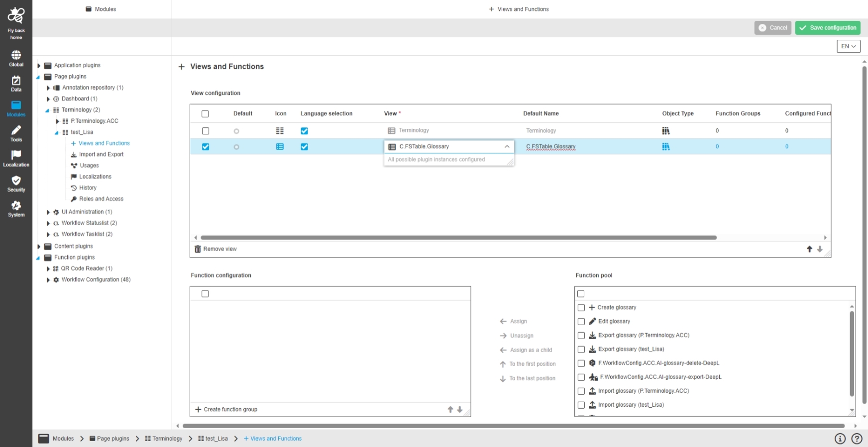Open the System gear icon
The image size is (868, 447).
[x=16, y=208]
